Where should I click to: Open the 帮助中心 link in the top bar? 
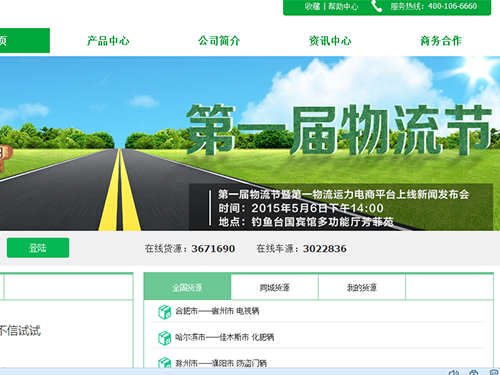343,6
